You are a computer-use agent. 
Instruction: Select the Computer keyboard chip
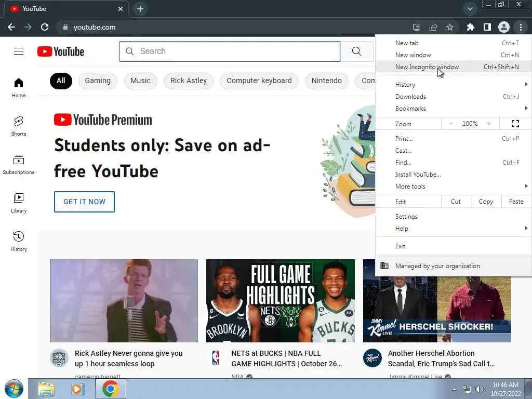[x=259, y=81]
